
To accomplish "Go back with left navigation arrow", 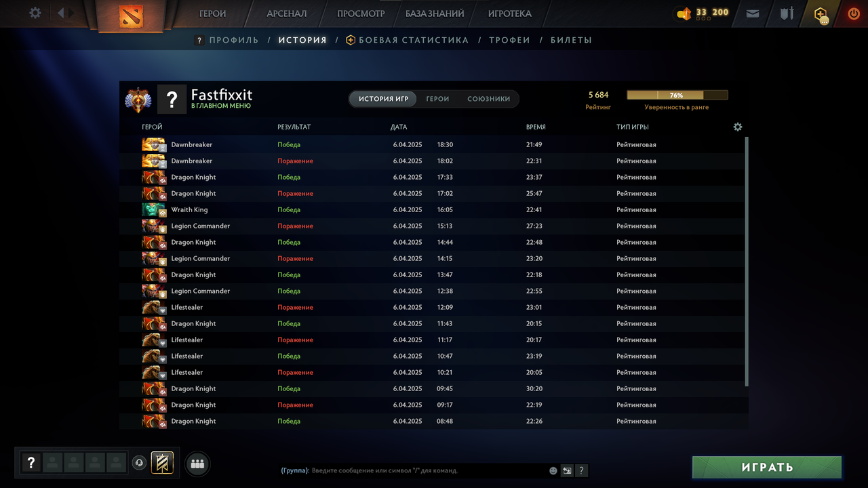I will click(x=61, y=13).
